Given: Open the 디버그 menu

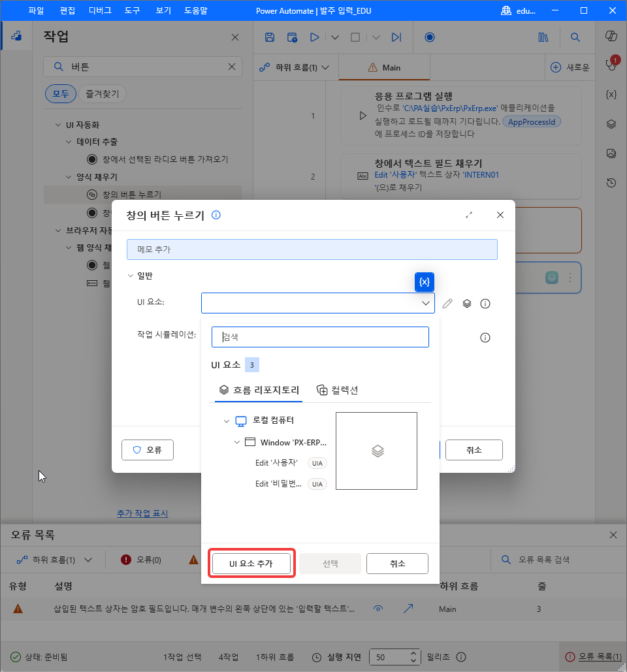Looking at the screenshot, I should 100,10.
